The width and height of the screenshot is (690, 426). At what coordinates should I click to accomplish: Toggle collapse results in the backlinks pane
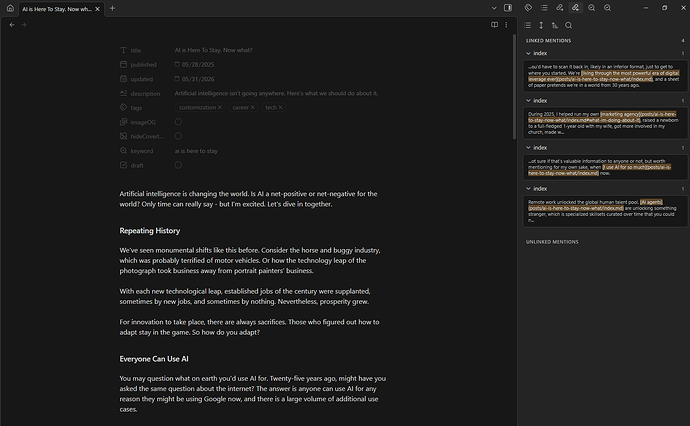click(x=528, y=26)
